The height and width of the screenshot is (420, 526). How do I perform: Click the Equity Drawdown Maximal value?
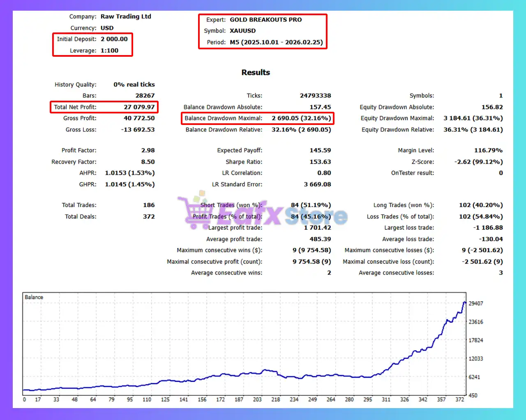[473, 118]
